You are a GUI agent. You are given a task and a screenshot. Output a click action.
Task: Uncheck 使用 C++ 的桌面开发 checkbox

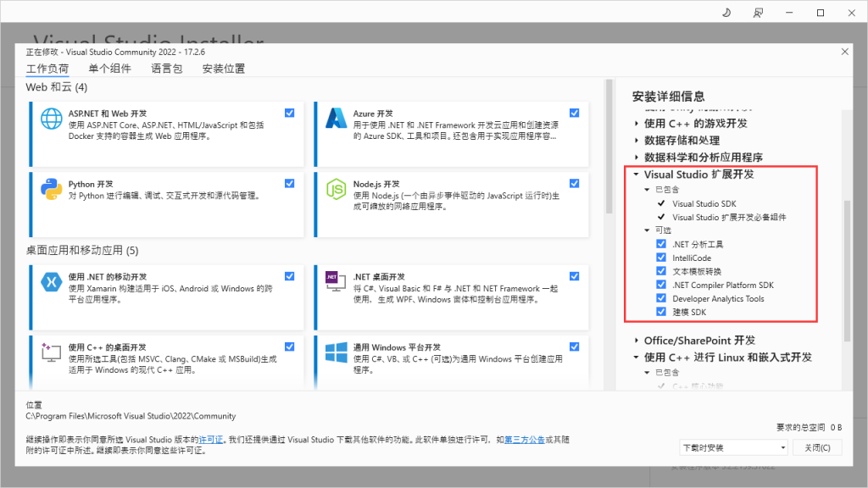(290, 347)
